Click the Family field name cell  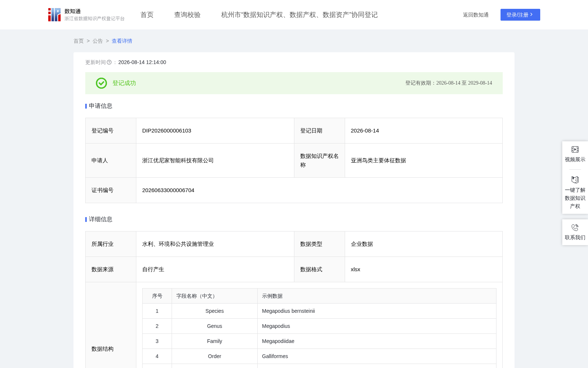tap(215, 341)
